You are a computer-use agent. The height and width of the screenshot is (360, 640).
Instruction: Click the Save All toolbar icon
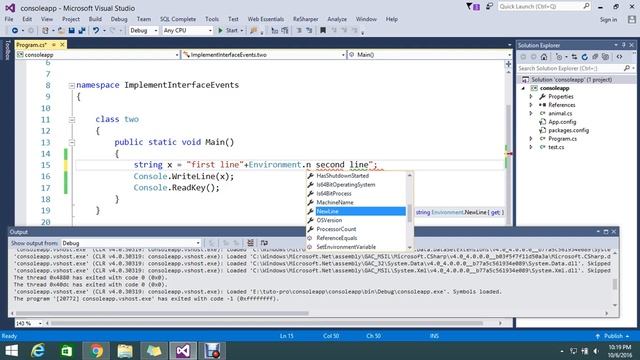coord(82,31)
